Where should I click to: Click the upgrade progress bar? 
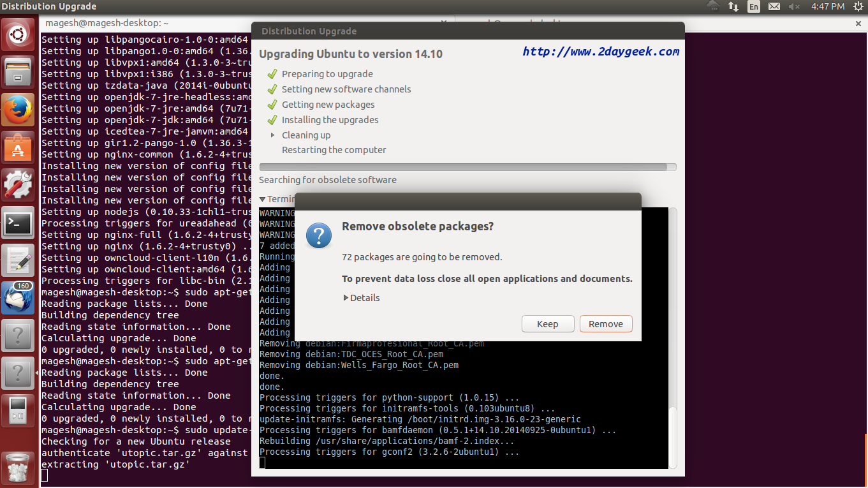point(467,167)
